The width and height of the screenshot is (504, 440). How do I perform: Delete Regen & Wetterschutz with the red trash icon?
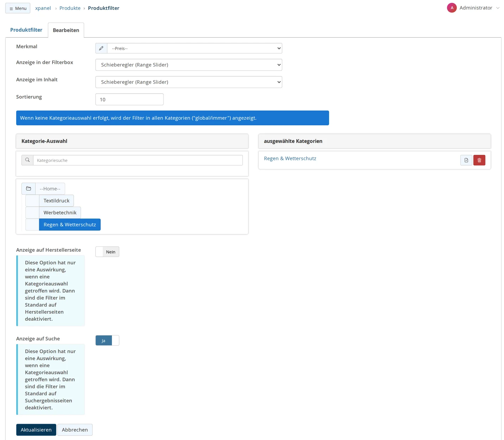(479, 160)
